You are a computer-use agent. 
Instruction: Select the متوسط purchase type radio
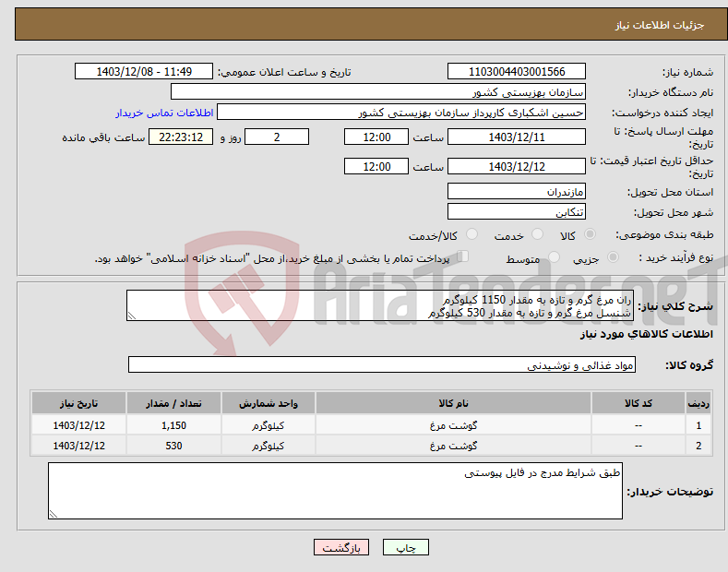554,257
